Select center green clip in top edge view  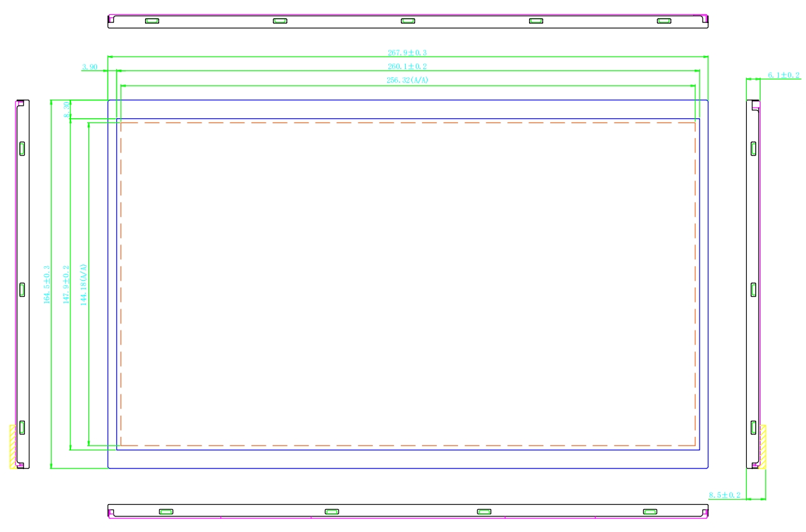point(408,21)
